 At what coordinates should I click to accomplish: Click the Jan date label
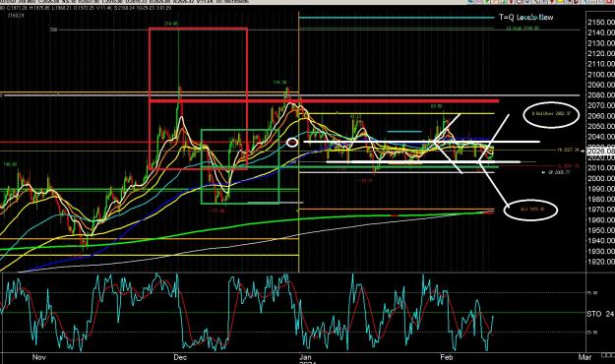coord(305,357)
